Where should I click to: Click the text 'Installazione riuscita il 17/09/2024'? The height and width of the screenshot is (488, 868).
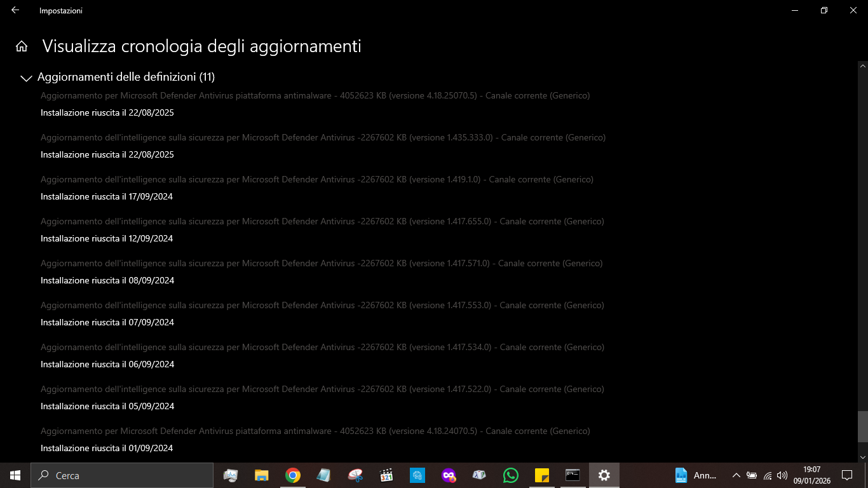(x=107, y=196)
